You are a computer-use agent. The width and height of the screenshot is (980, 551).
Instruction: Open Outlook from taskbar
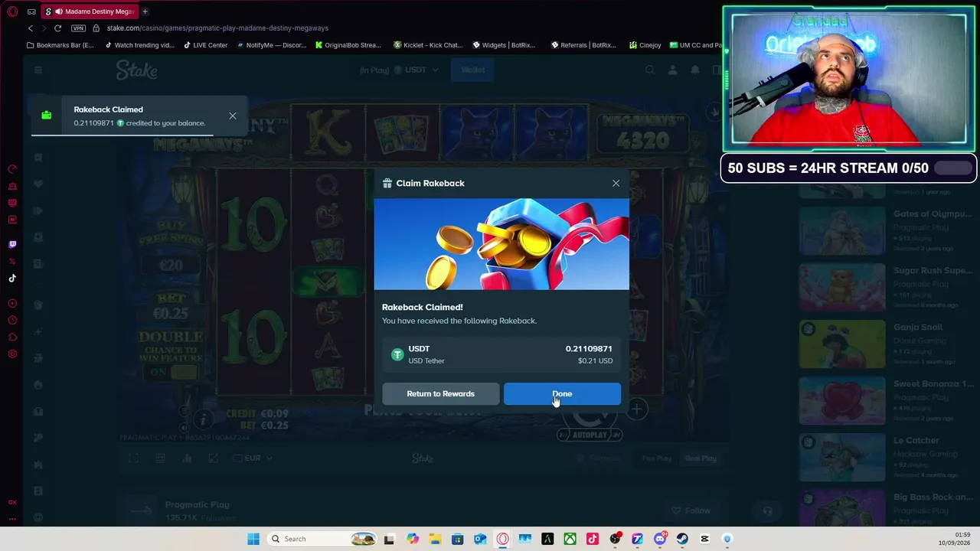[480, 539]
